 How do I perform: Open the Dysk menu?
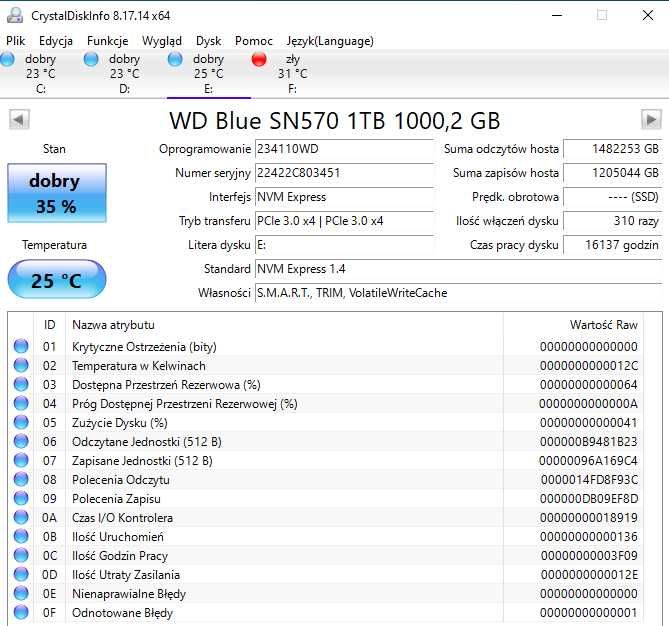click(x=209, y=41)
